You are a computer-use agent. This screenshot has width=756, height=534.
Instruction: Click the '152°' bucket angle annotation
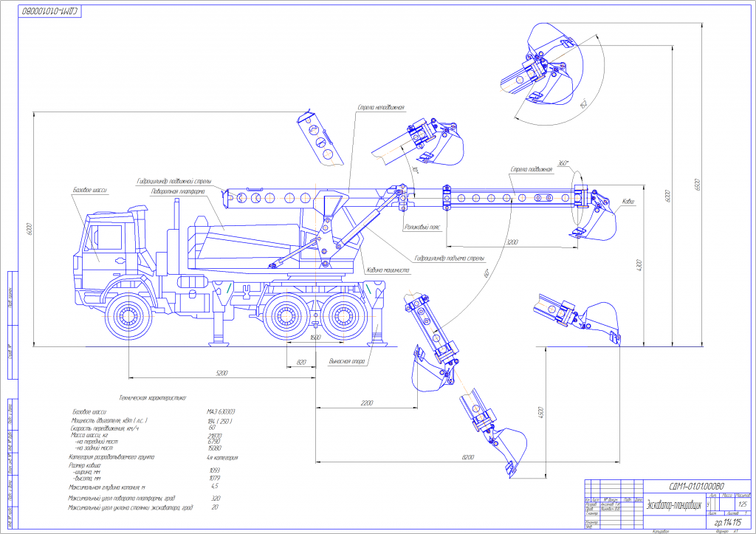584,103
